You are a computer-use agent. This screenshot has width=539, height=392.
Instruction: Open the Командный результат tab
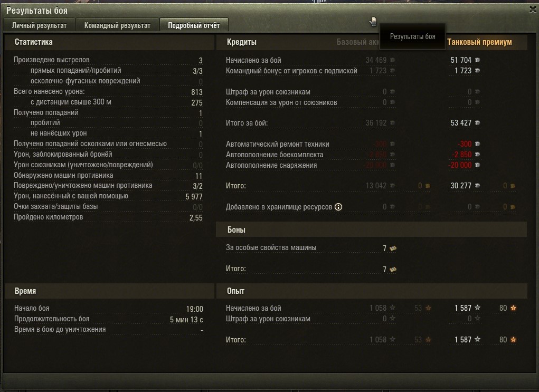117,25
